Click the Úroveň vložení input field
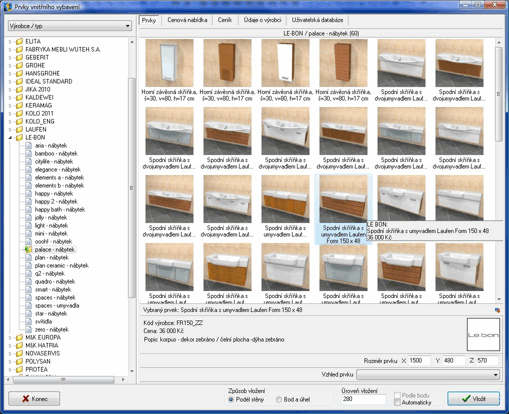Screen dimensions: 509x414 tap(363, 399)
